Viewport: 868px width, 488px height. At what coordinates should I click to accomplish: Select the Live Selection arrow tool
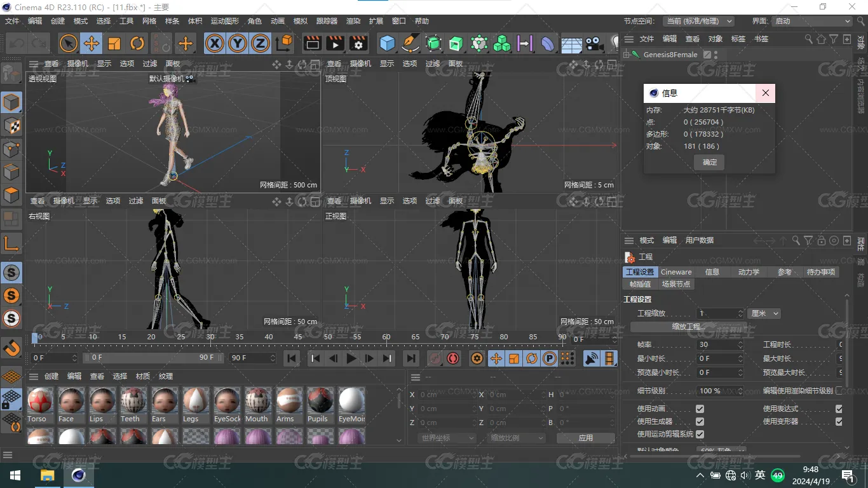point(68,43)
